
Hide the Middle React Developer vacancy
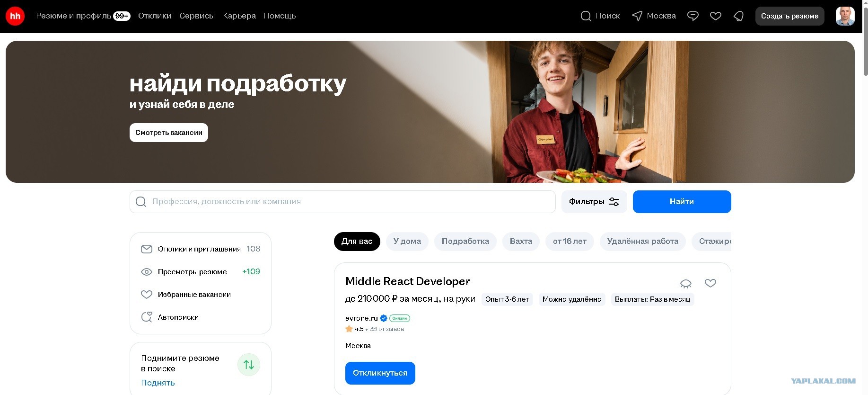tap(686, 283)
